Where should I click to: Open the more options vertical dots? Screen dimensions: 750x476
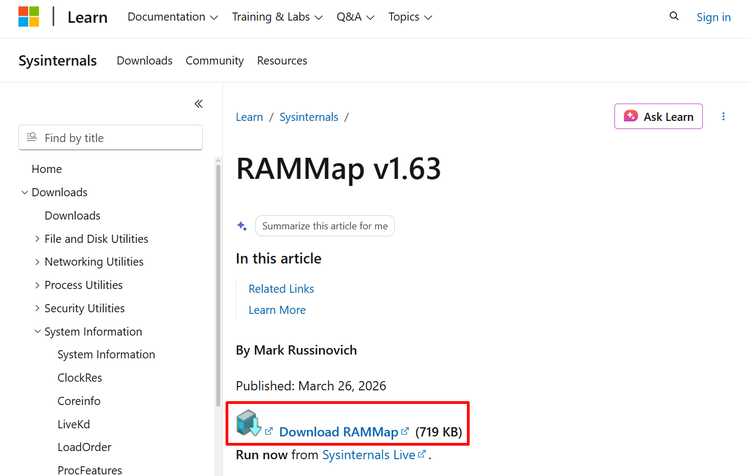coord(724,117)
